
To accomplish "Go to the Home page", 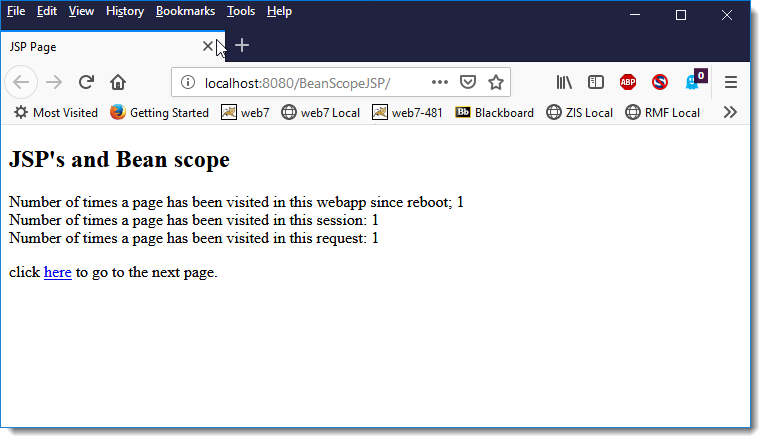I will point(118,82).
